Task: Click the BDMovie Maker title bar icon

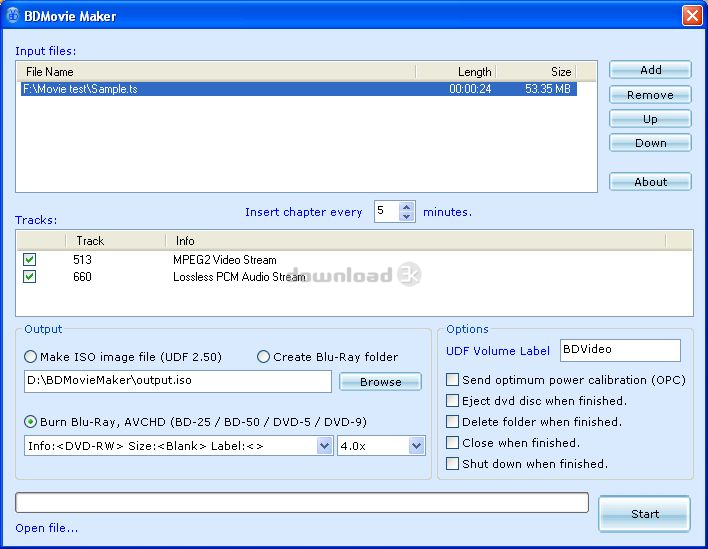Action: (x=13, y=15)
